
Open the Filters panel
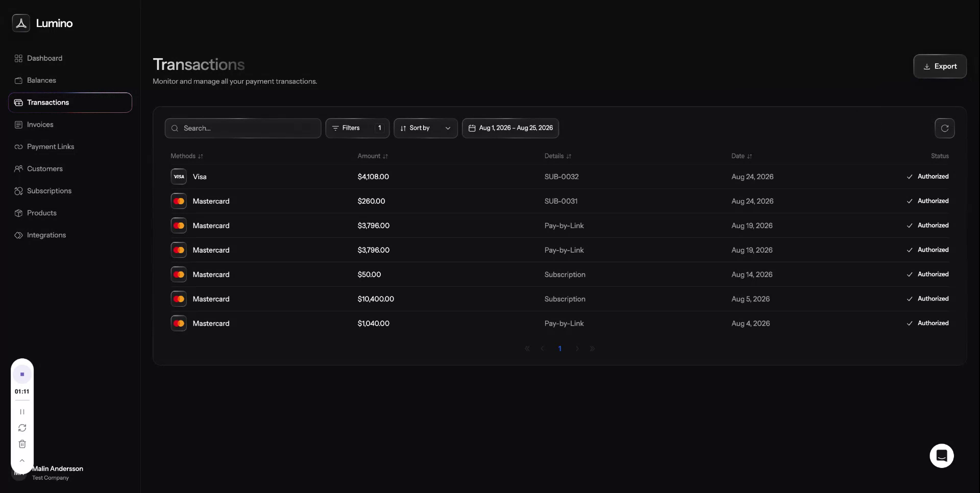[x=357, y=128]
